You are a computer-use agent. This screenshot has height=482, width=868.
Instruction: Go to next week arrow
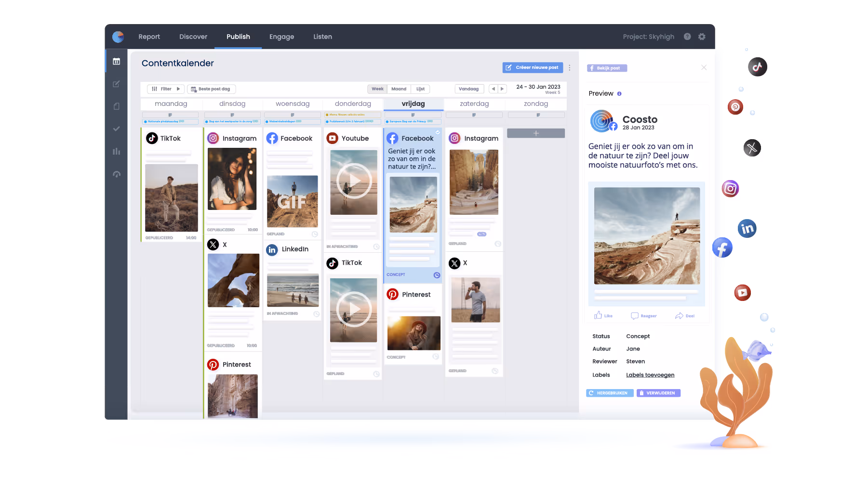[x=502, y=89]
